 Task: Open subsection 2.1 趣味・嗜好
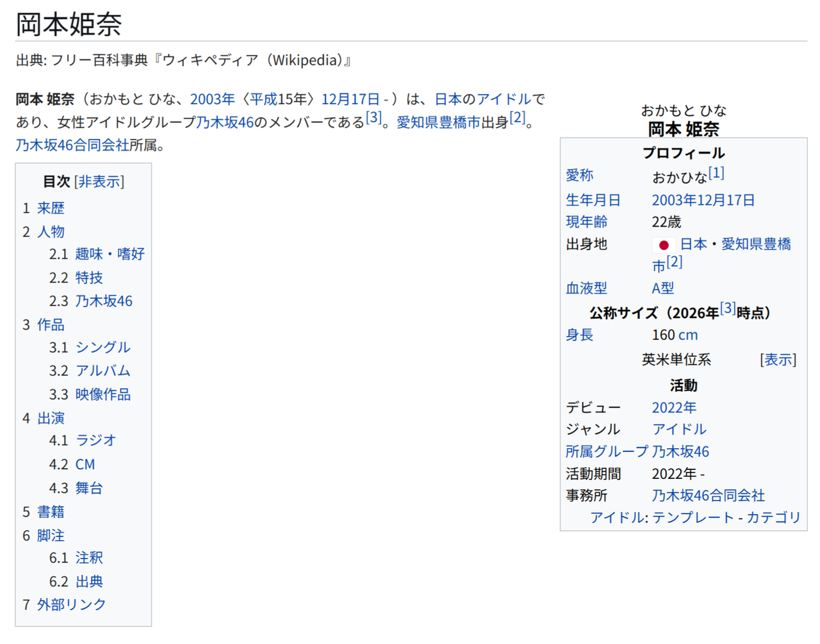pos(110,254)
